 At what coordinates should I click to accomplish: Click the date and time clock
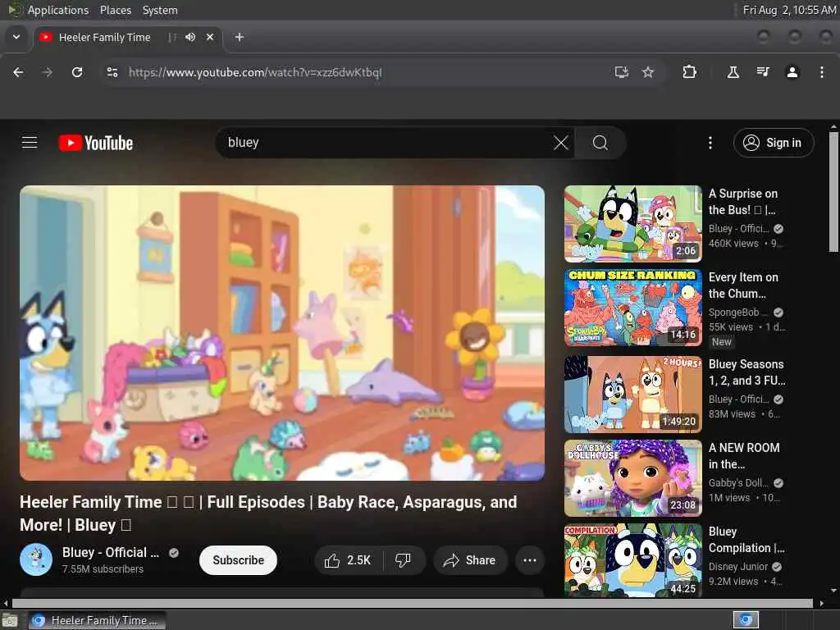(x=790, y=10)
